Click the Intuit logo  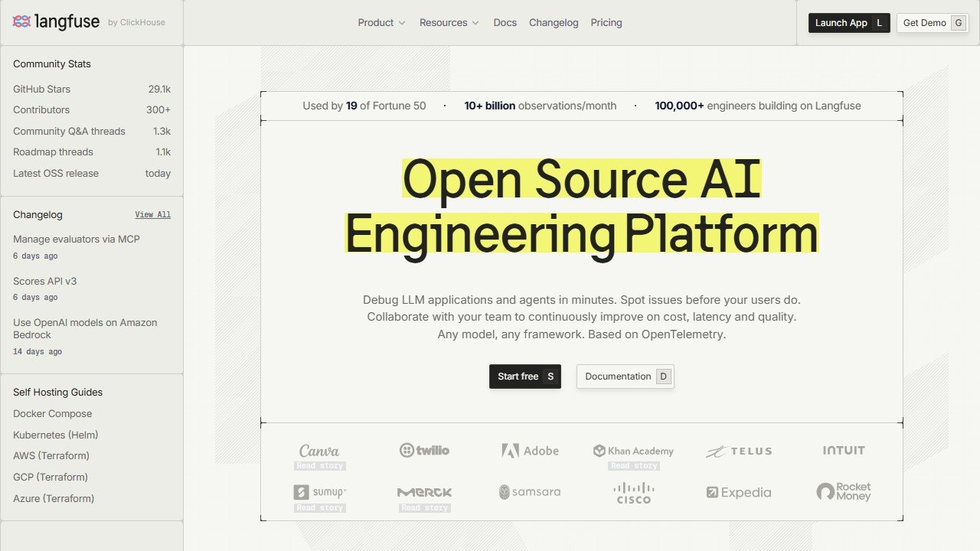(x=844, y=451)
